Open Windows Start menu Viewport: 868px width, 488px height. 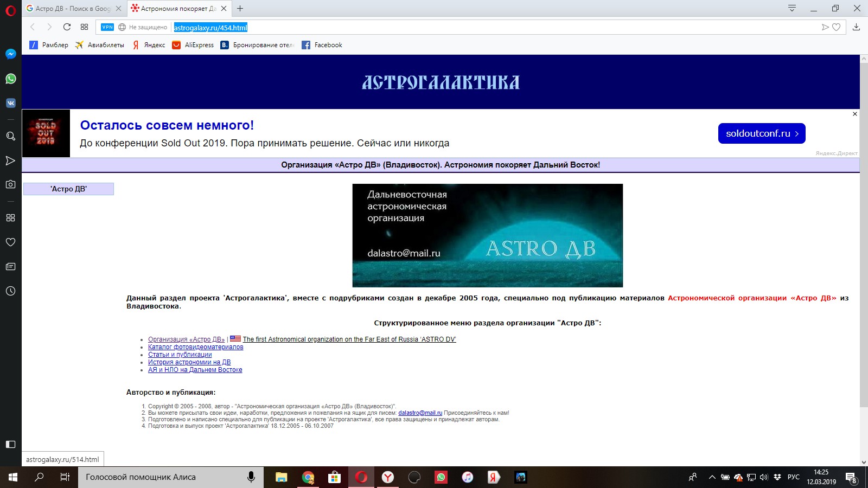click(13, 477)
